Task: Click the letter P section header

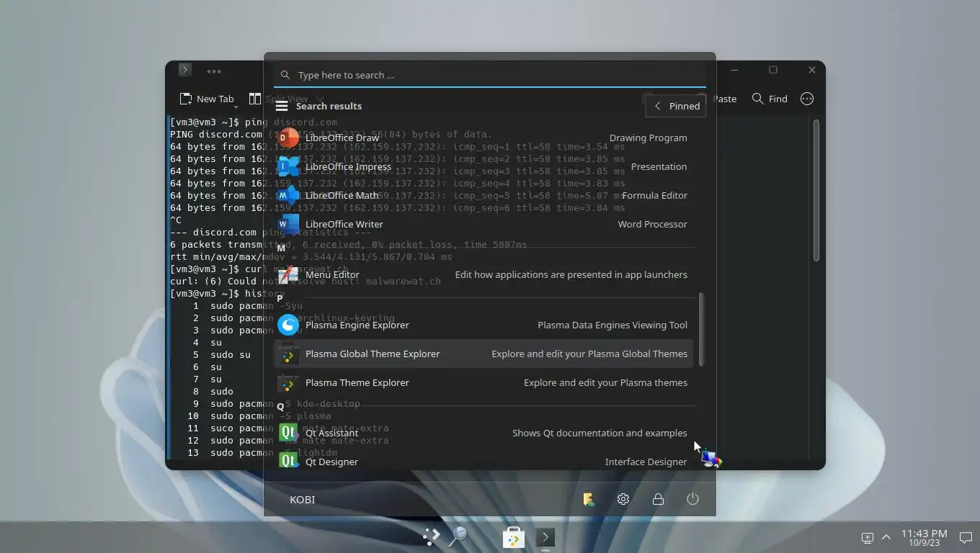Action: (280, 298)
